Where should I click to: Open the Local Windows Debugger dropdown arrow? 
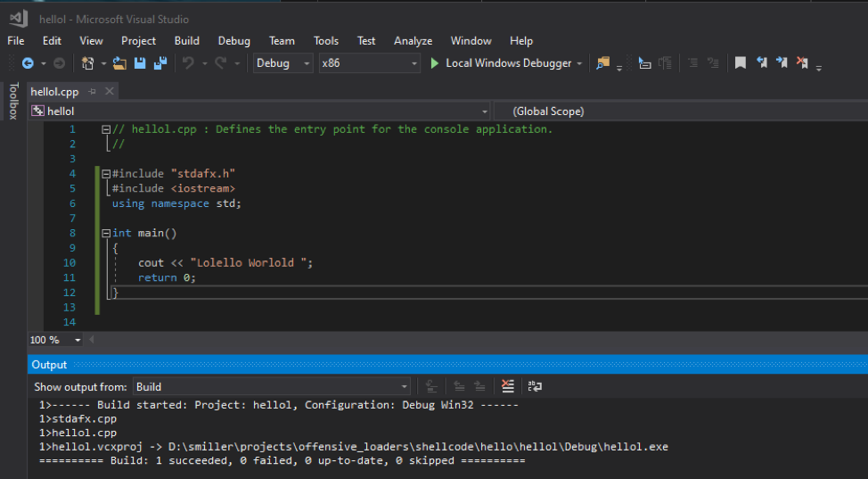coord(579,63)
